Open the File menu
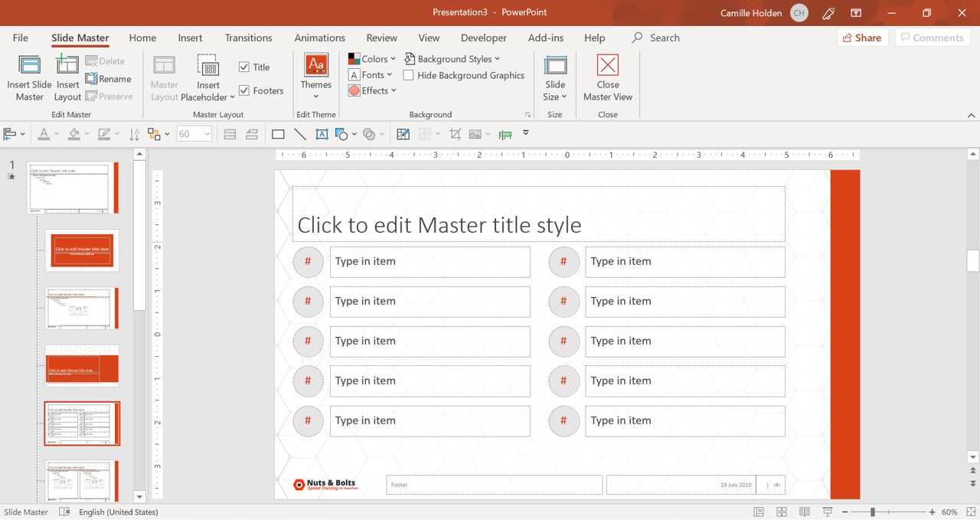Screen dimensions: 980x520 pos(21,38)
